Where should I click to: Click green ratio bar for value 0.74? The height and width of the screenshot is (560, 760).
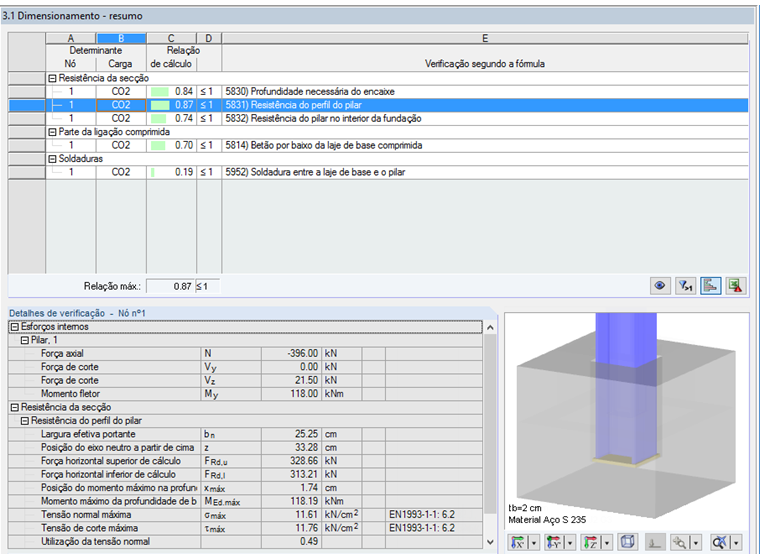(158, 118)
